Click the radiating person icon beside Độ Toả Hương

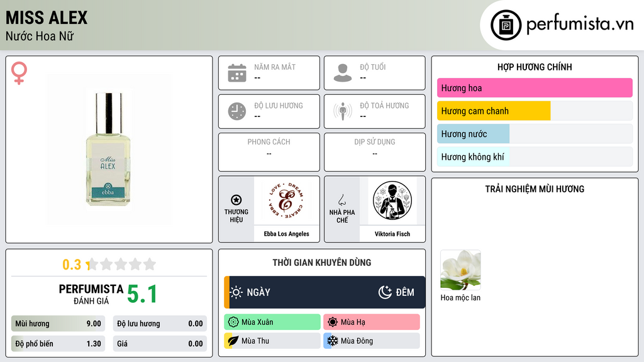343,111
